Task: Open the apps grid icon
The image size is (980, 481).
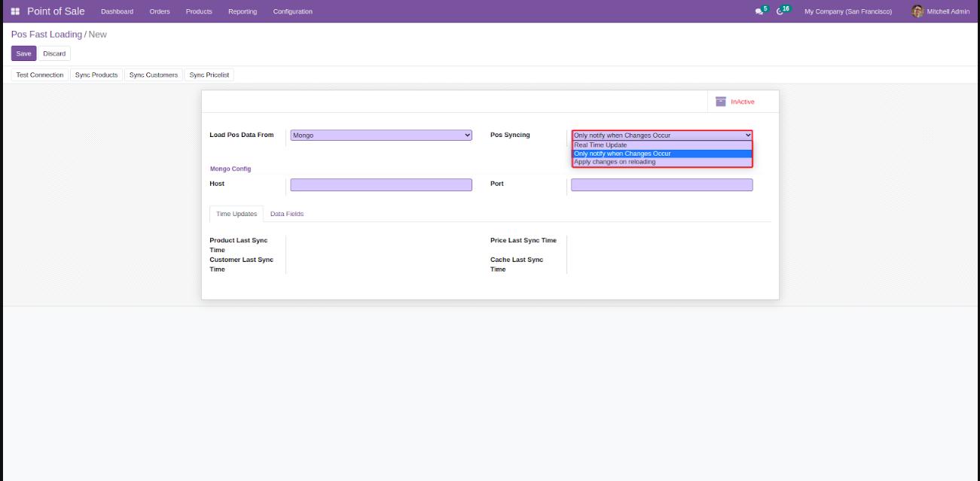Action: coord(15,11)
